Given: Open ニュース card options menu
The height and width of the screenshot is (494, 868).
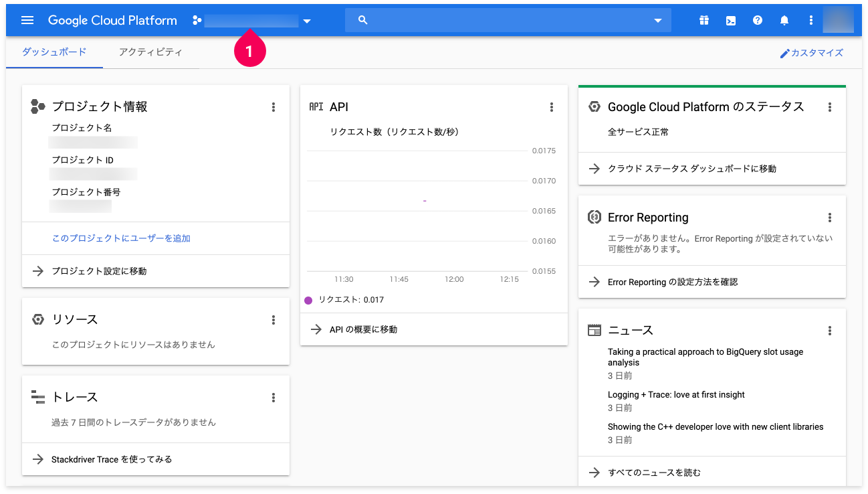Looking at the screenshot, I should click(x=830, y=331).
